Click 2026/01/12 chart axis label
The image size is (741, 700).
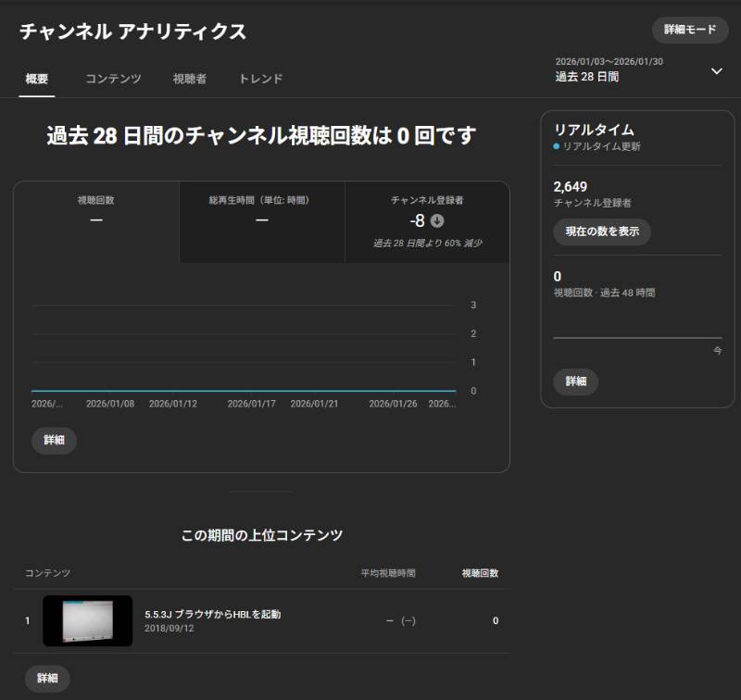click(173, 404)
